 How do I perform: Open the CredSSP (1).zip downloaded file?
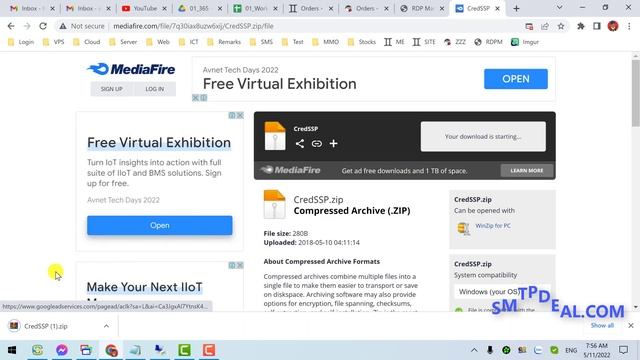point(46,326)
